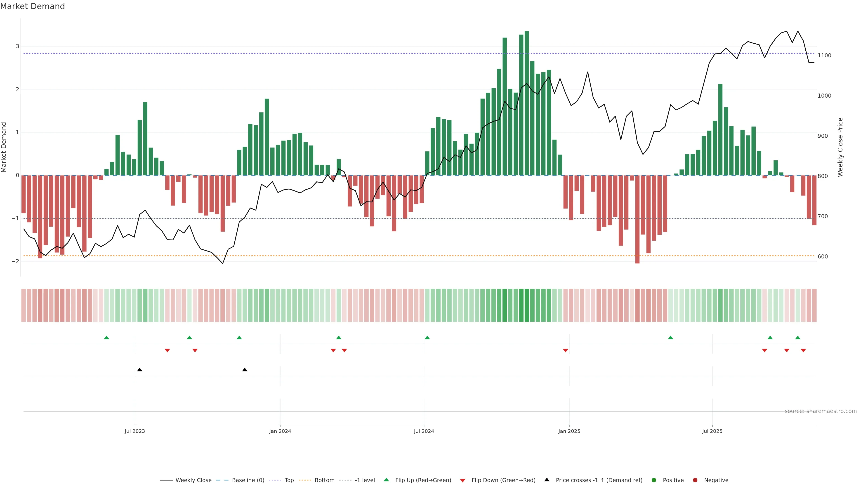Click the tallest green demand bar
868x488 pixels.
point(527,101)
